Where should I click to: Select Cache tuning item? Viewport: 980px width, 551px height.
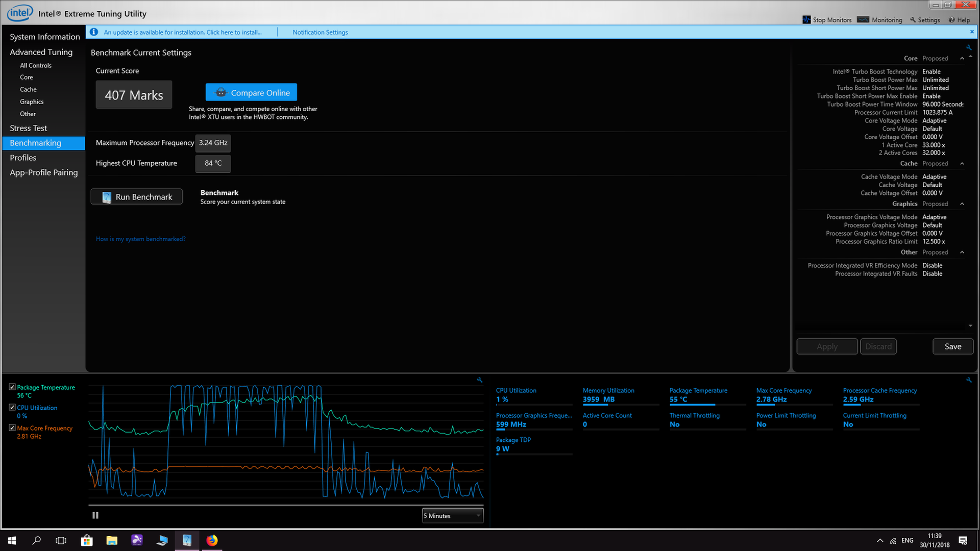pos(28,89)
